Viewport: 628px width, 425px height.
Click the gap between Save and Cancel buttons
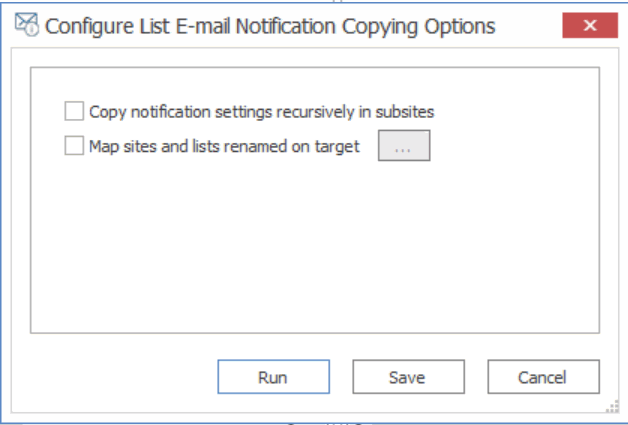pos(474,377)
